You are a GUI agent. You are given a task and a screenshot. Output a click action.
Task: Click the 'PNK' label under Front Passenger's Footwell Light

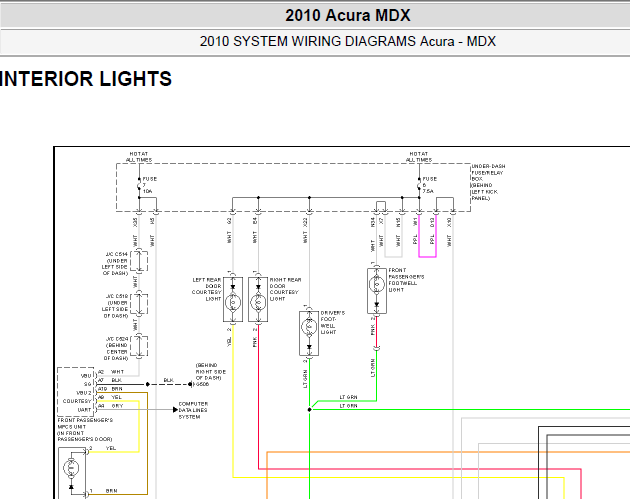pos(373,330)
